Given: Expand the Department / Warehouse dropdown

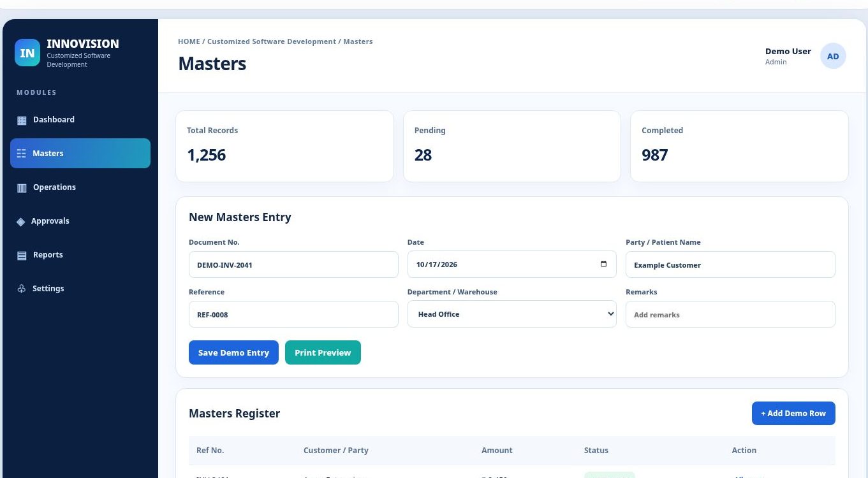Looking at the screenshot, I should (x=512, y=314).
